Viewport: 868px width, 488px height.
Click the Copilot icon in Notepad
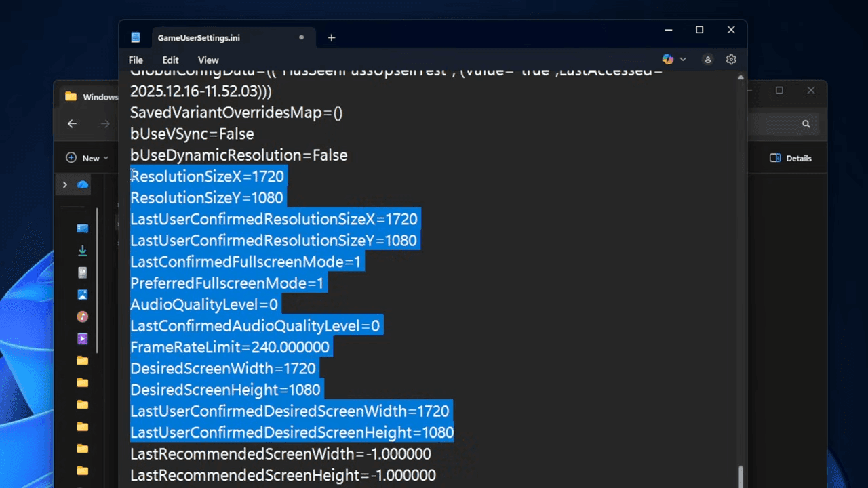click(668, 60)
